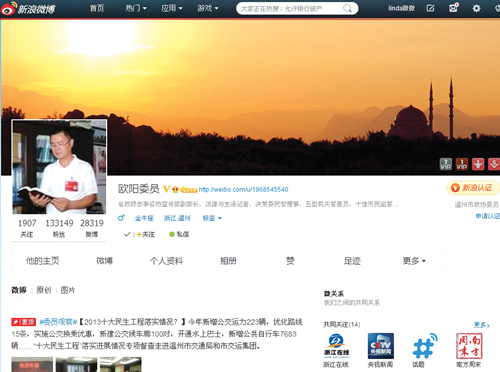Click the #委员观察# hashtag link
500x372 pixels.
click(58, 322)
